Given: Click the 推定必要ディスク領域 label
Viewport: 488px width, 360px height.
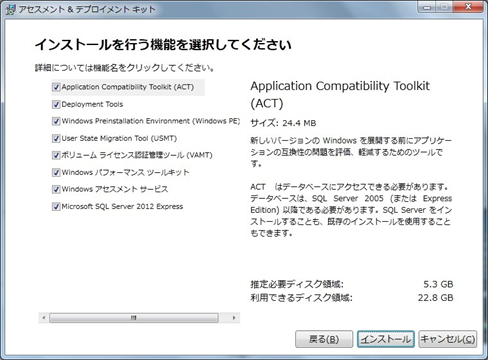Looking at the screenshot, I should 297,284.
